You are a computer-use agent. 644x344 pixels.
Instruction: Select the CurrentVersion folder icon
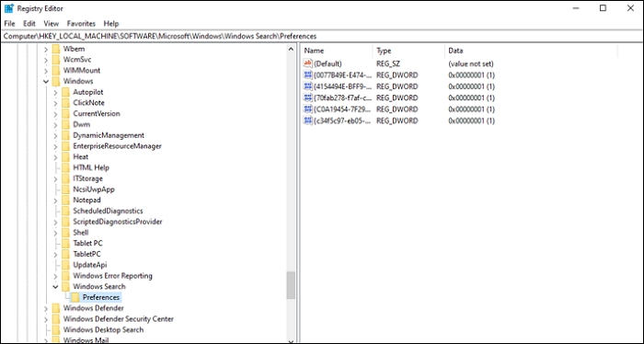[x=65, y=113]
